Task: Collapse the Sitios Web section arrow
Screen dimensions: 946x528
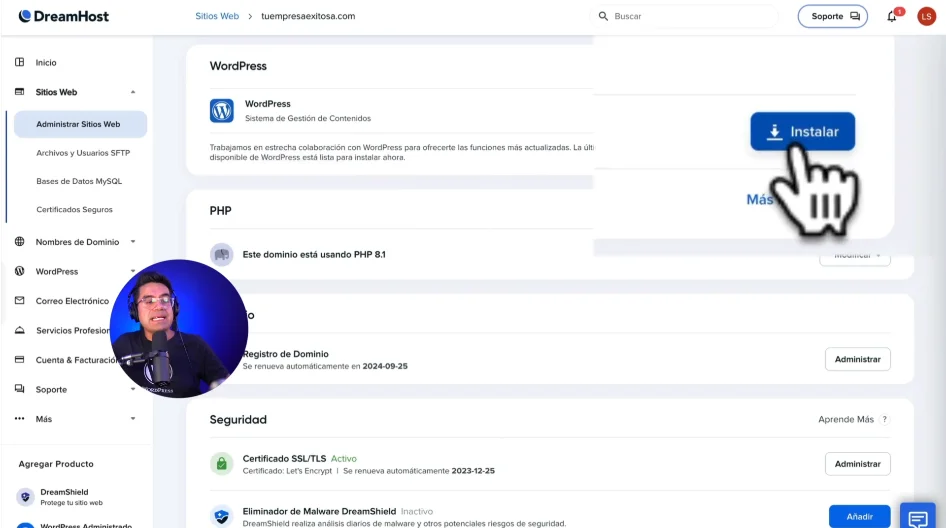Action: [133, 92]
